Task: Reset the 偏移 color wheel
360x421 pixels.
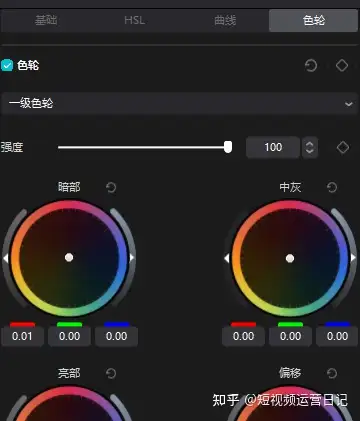Action: (332, 373)
